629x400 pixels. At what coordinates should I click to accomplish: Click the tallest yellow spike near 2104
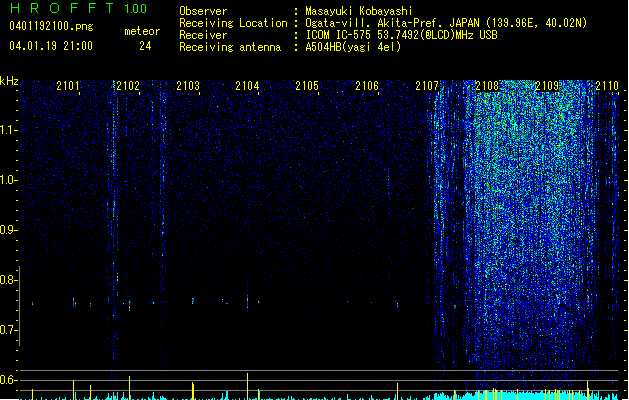[248, 386]
